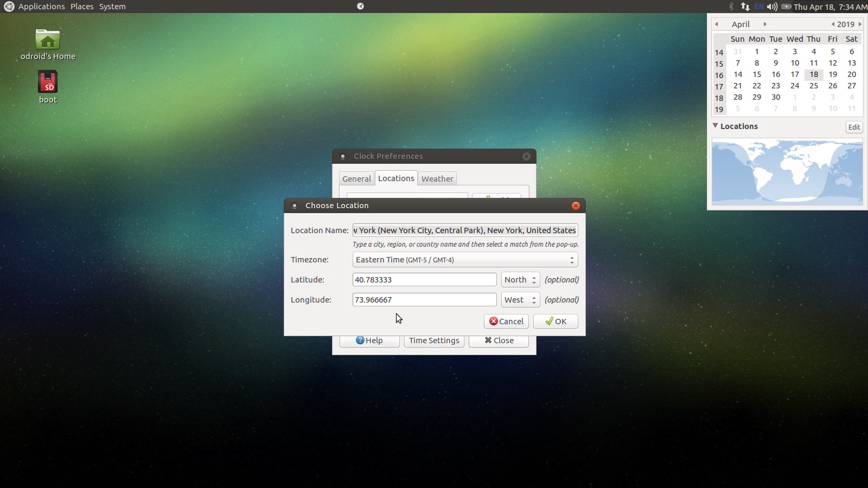
Task: Click Edit next to Locations
Action: [854, 127]
